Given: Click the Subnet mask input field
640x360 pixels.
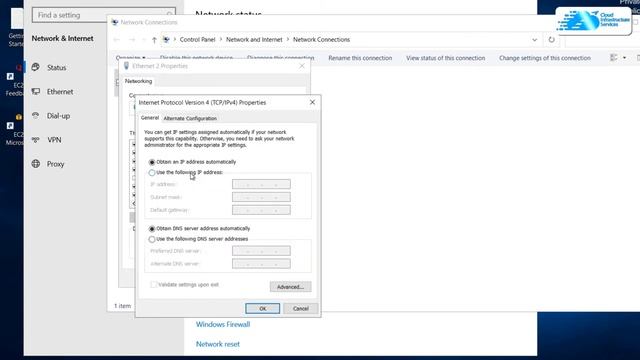Looking at the screenshot, I should click(x=261, y=198).
